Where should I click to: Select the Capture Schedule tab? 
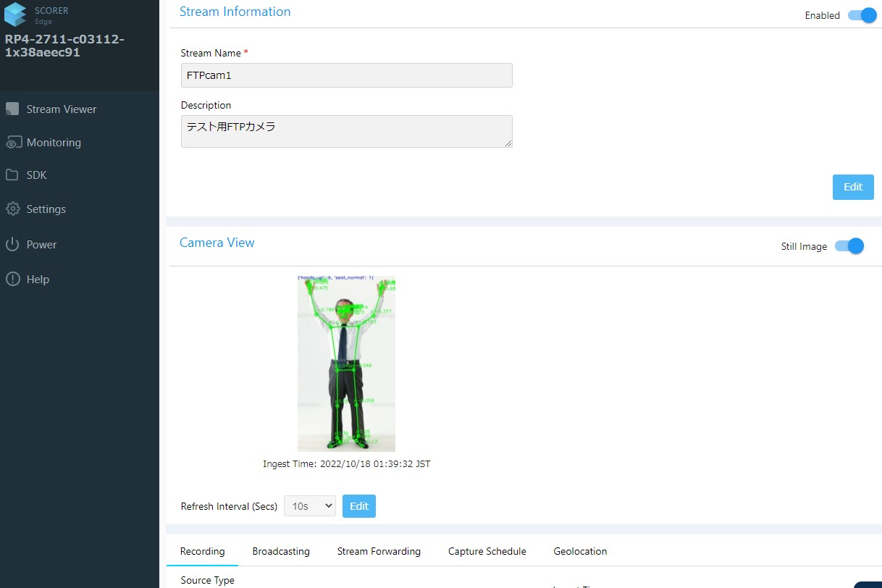(x=487, y=551)
